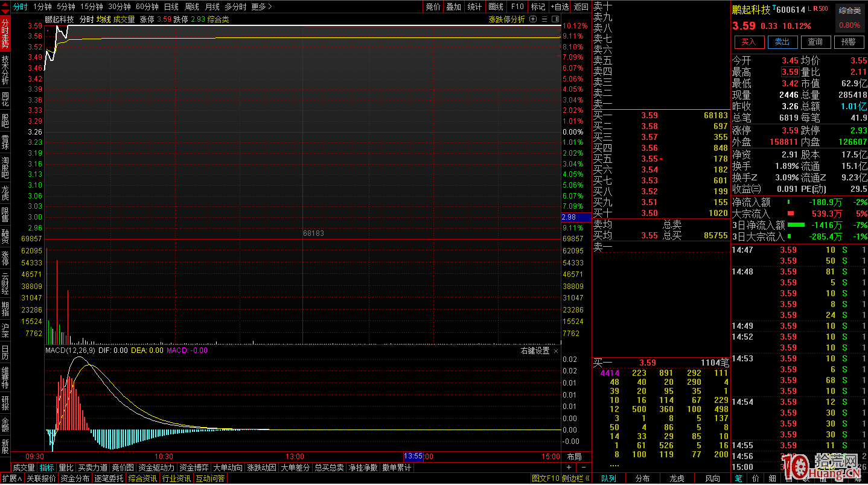Select the 资金博弈 indicator tab
Image resolution: width=868 pixels, height=485 pixels.
click(194, 468)
